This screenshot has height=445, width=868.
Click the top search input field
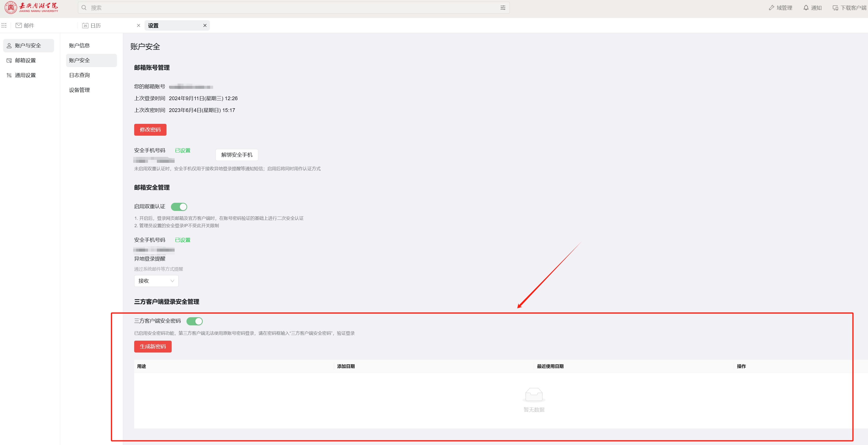tap(290, 8)
